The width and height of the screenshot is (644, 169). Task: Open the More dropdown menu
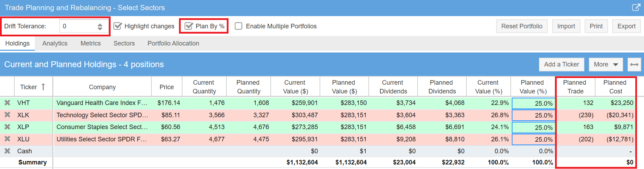606,64
